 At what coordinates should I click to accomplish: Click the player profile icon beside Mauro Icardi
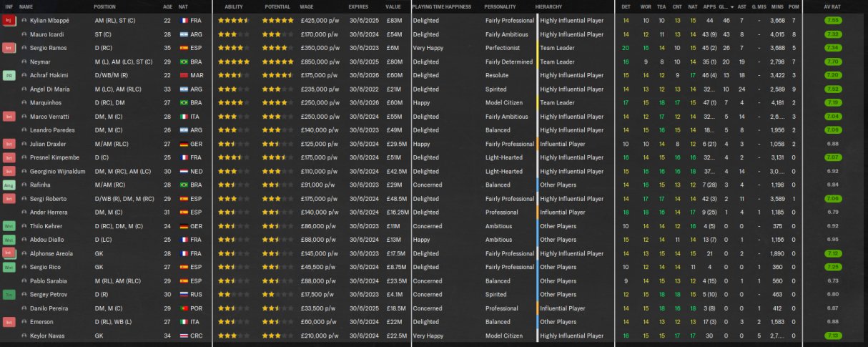[24, 34]
